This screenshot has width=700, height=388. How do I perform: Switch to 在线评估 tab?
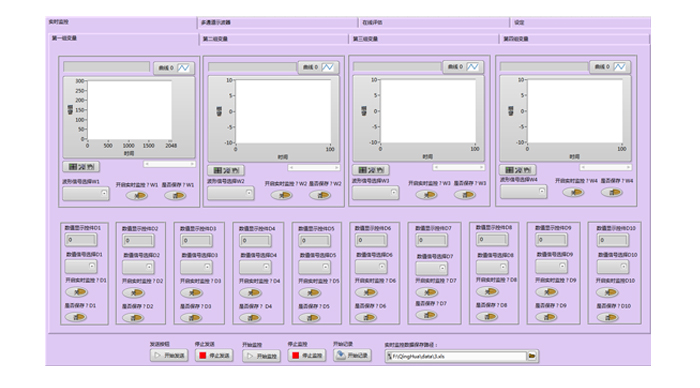[x=434, y=22]
